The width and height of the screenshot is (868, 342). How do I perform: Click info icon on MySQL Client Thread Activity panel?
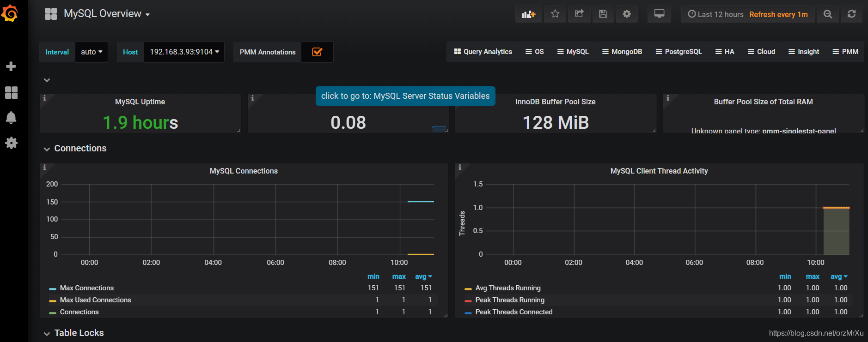[460, 167]
